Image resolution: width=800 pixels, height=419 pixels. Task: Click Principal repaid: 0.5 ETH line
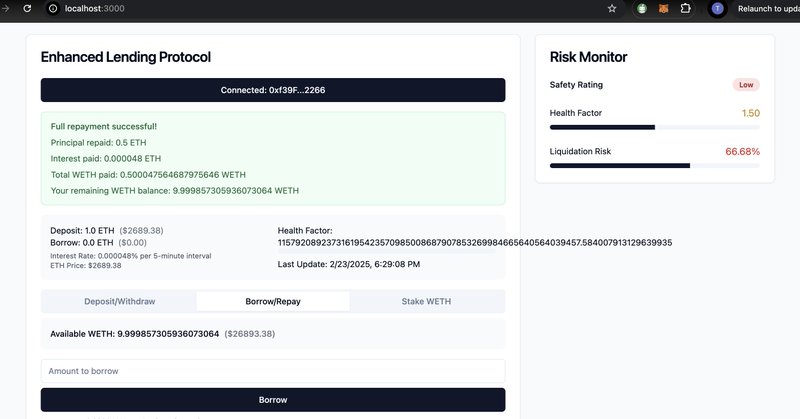(x=98, y=142)
